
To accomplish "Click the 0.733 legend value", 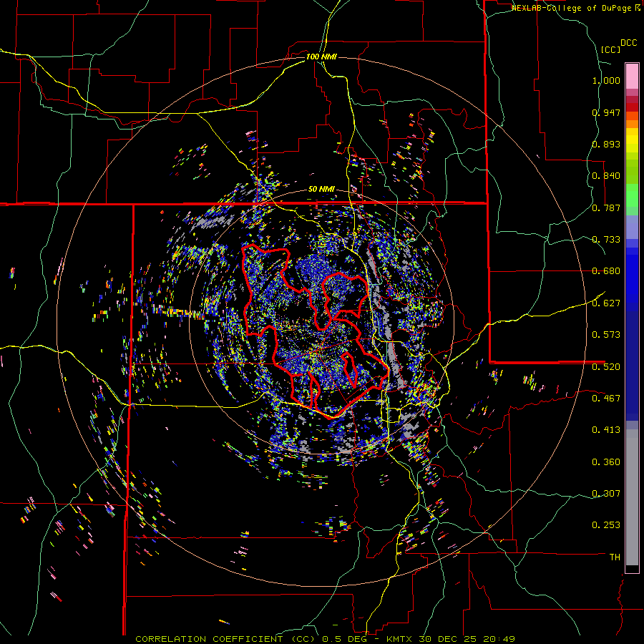I will tap(606, 240).
